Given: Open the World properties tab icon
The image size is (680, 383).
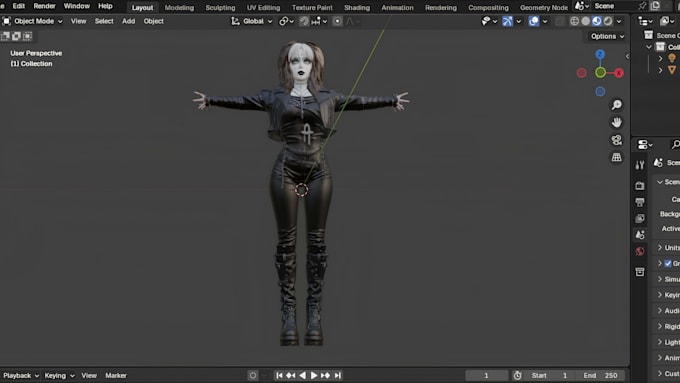Looking at the screenshot, I should click(x=640, y=252).
